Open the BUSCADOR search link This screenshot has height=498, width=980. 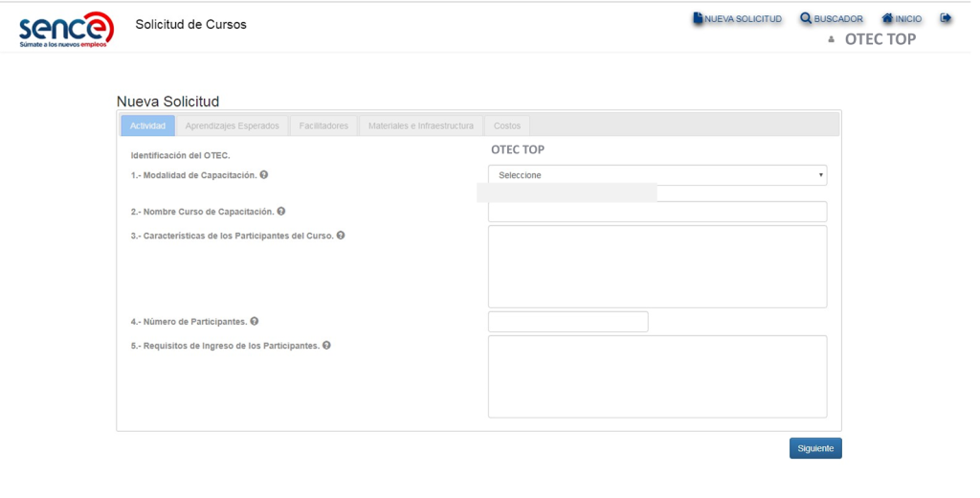832,19
